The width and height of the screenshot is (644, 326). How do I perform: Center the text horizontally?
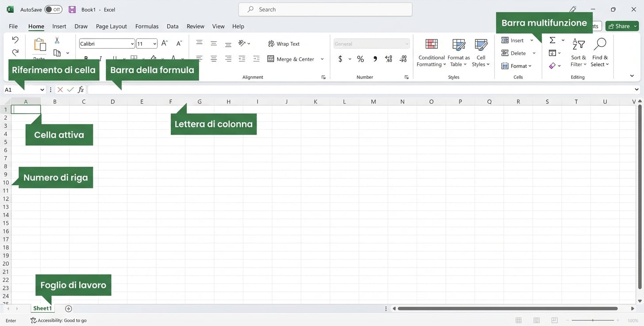tap(214, 58)
